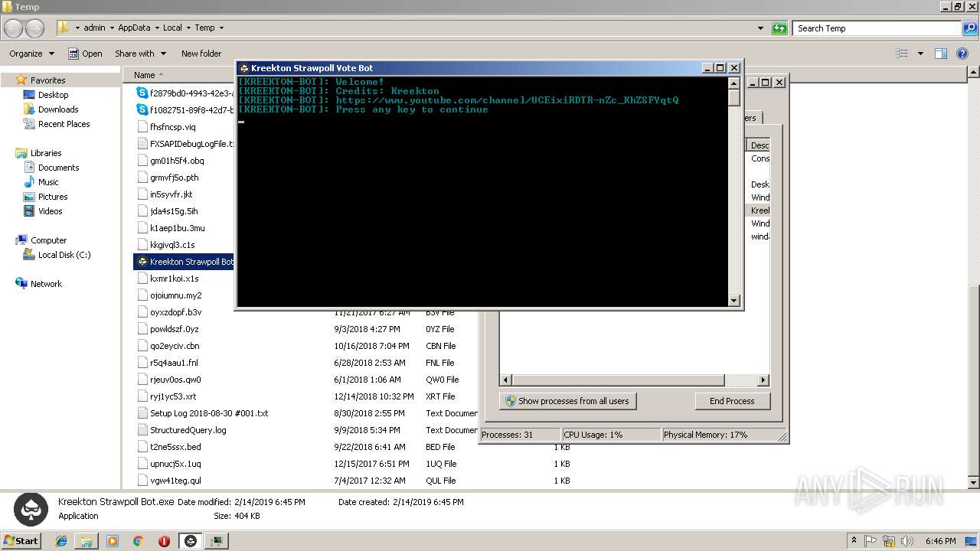Screen dimensions: 980x551
Task: Select Setup Log 2018-08-30 #001.txt
Action: pos(209,413)
